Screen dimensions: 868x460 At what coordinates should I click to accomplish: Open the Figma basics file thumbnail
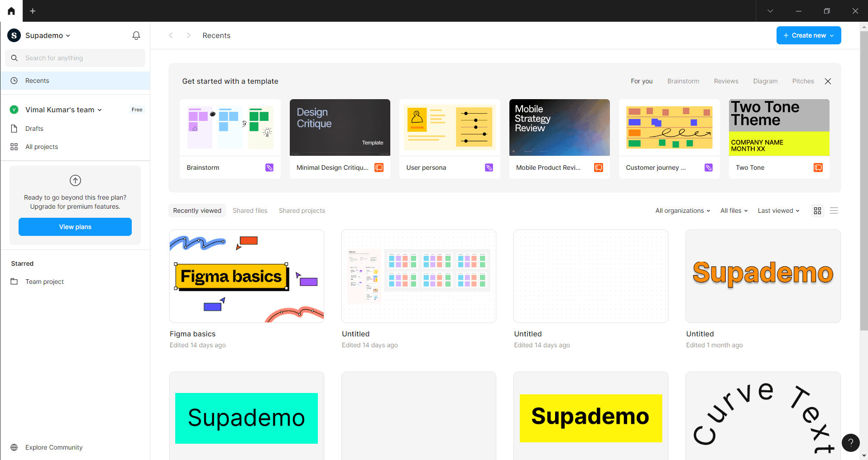[x=247, y=276]
